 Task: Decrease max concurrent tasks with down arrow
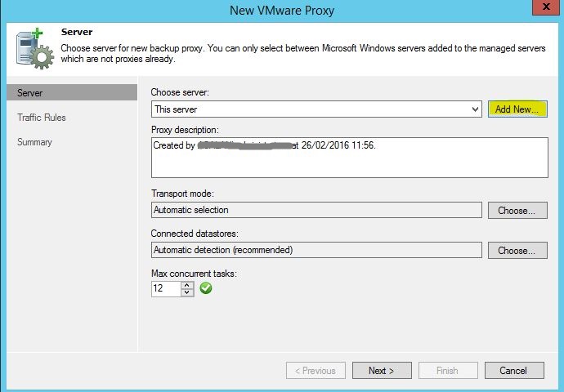pyautogui.click(x=187, y=292)
